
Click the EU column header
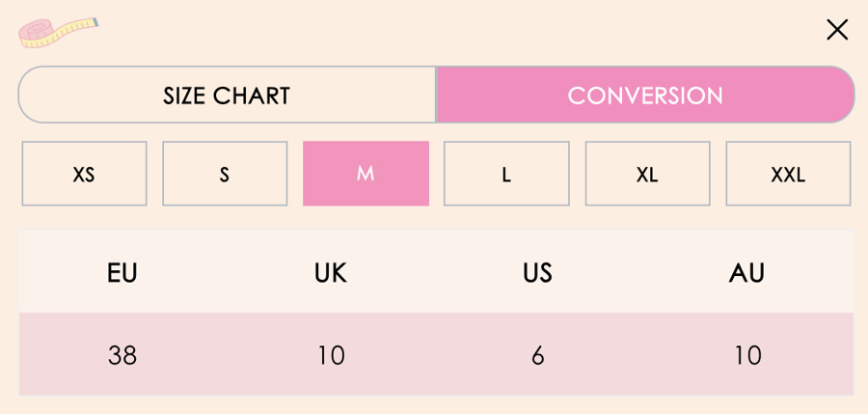[122, 273]
